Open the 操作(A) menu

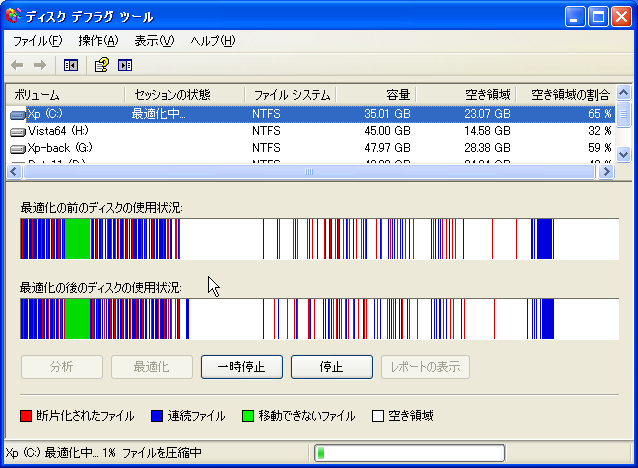pyautogui.click(x=98, y=41)
